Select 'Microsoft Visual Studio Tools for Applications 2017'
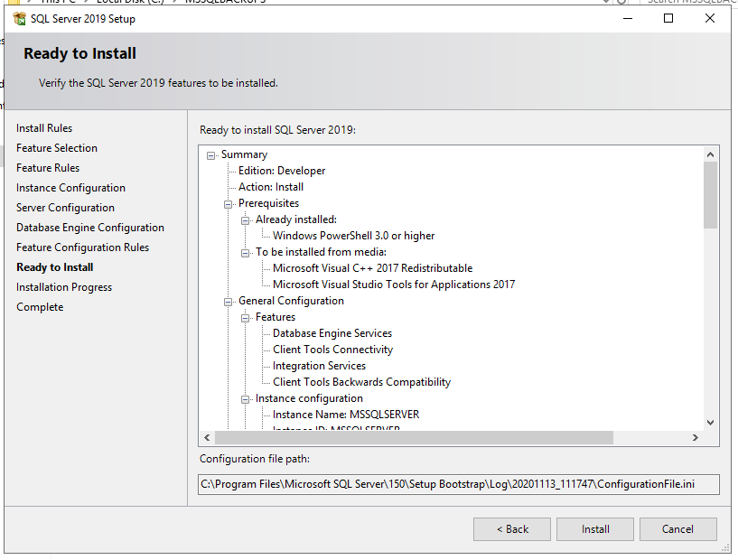This screenshot has width=738, height=560. tap(394, 285)
